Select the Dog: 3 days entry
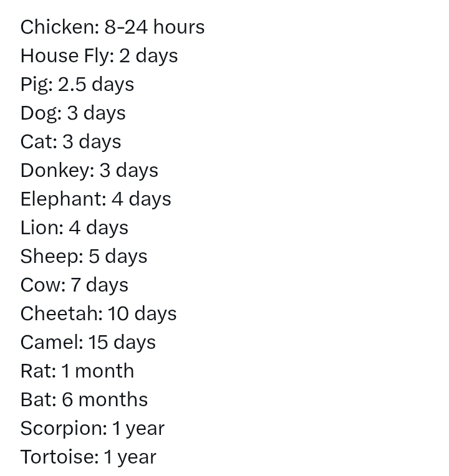Viewport: 449px width, 476px height. pos(73,113)
